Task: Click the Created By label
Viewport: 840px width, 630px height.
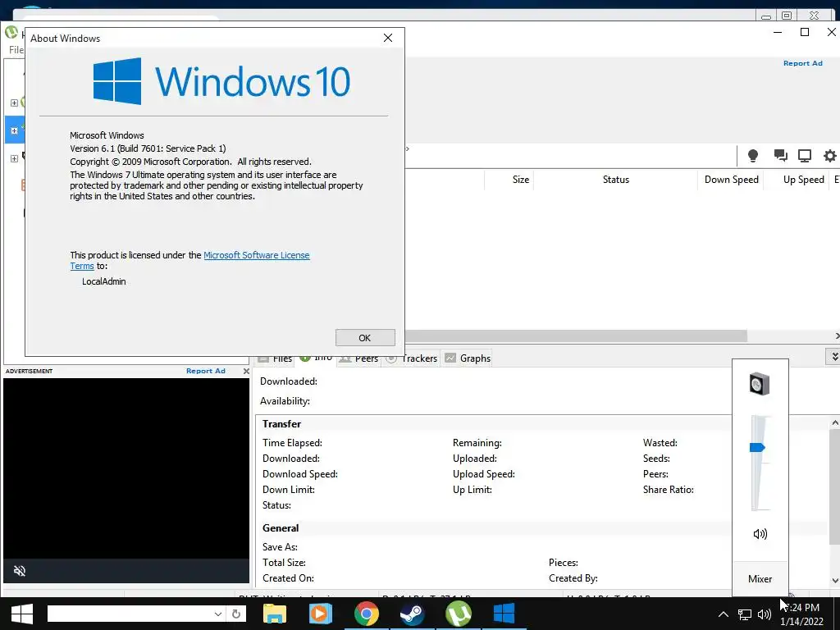Action: click(x=573, y=578)
